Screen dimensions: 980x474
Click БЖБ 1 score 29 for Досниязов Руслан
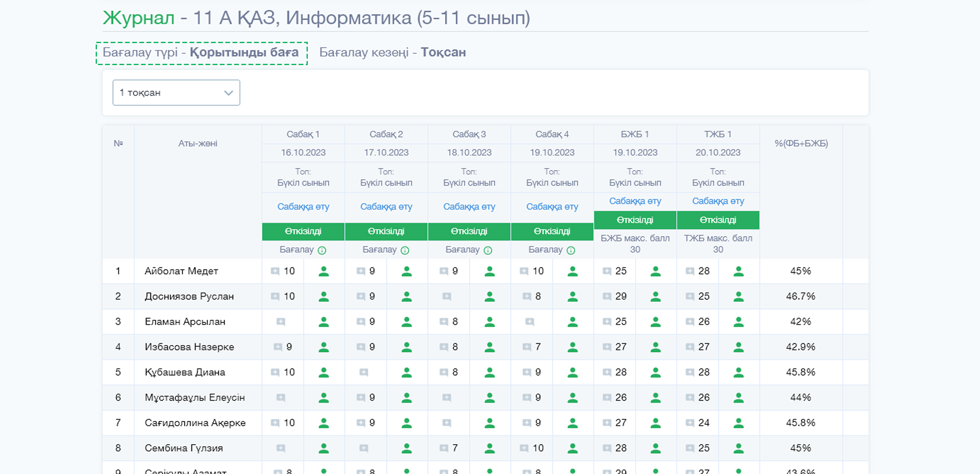pos(621,296)
